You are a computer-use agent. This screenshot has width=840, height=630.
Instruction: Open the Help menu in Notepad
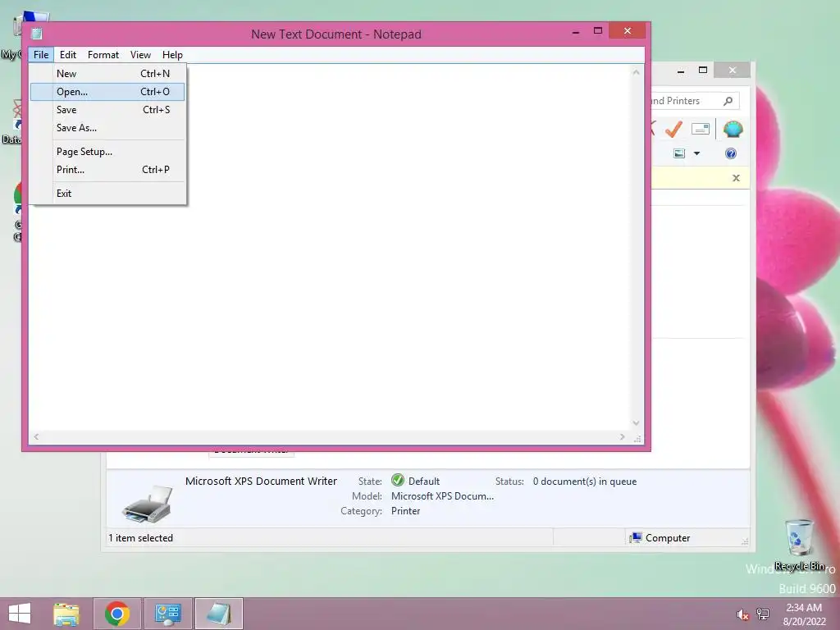tap(172, 55)
